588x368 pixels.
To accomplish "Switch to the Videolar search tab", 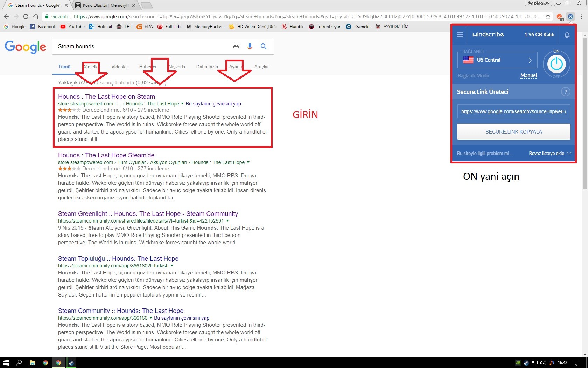I will point(120,67).
